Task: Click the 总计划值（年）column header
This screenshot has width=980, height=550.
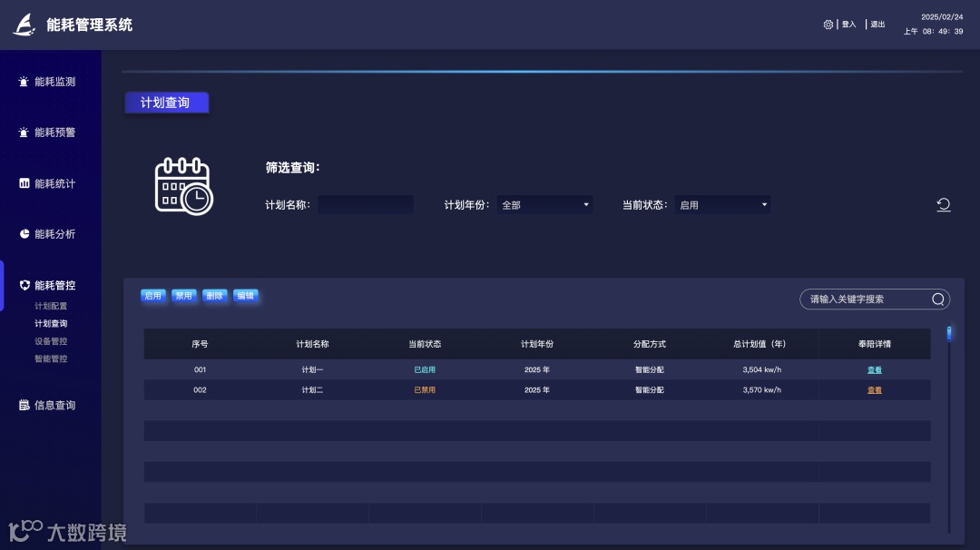Action: tap(760, 344)
